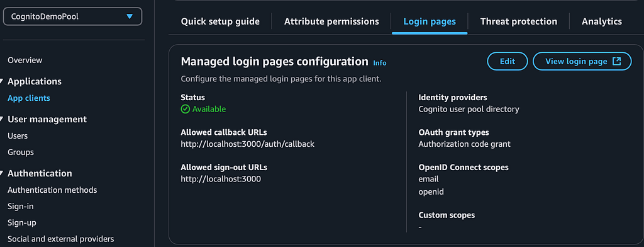Select the Login pages tab
The image size is (644, 247).
pyautogui.click(x=430, y=21)
